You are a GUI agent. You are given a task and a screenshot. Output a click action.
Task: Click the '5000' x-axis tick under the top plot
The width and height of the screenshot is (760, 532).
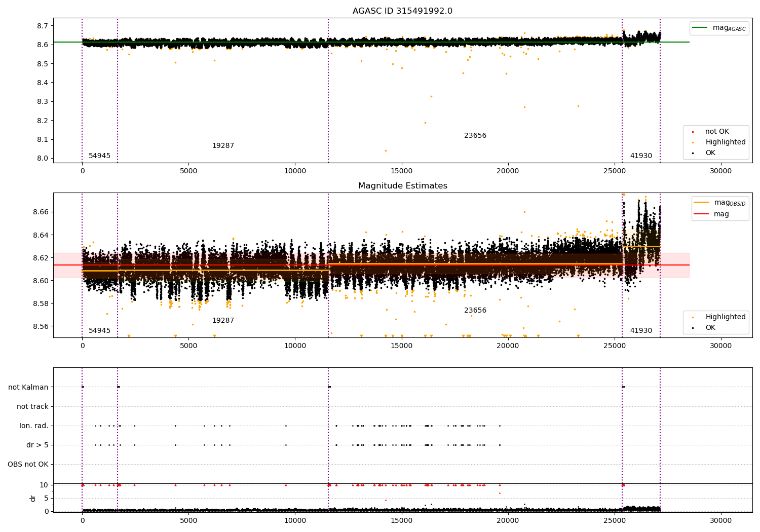point(188,171)
